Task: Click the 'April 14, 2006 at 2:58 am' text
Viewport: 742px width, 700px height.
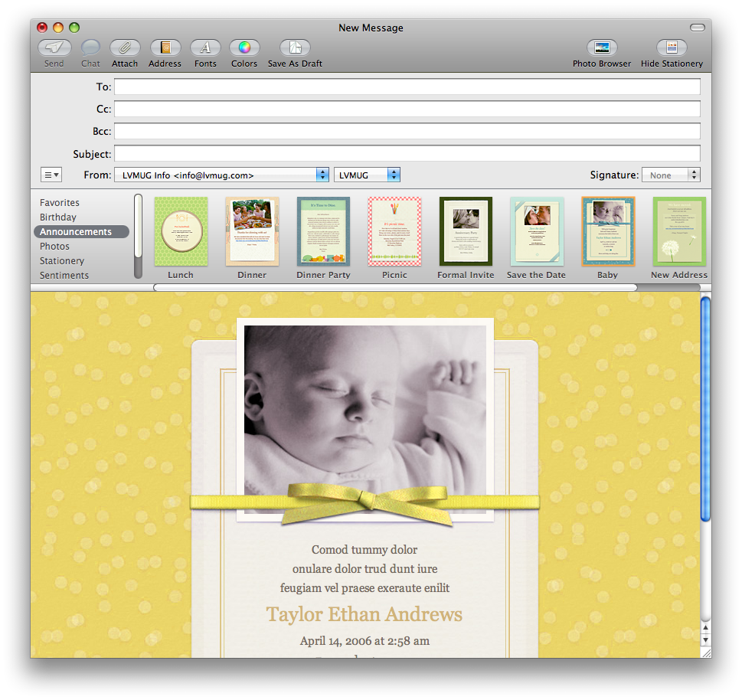Action: 364,641
